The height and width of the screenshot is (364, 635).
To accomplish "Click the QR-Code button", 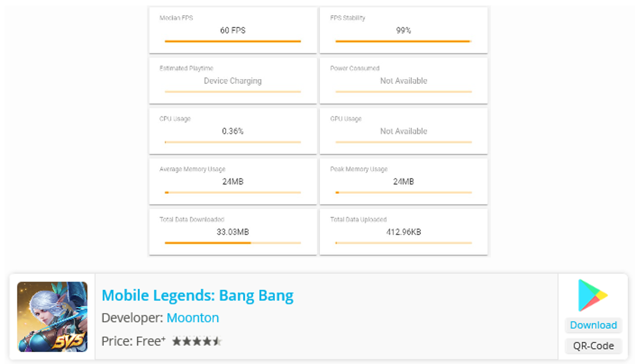I will (x=593, y=345).
